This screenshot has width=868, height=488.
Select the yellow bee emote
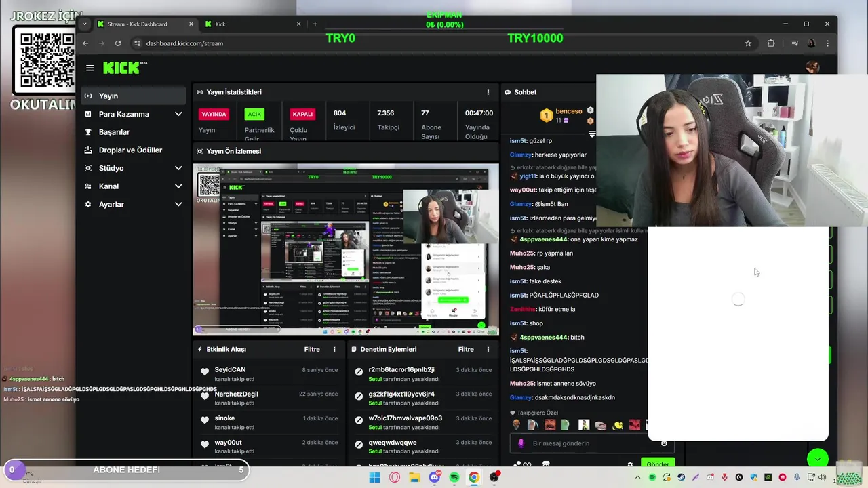[618, 425]
